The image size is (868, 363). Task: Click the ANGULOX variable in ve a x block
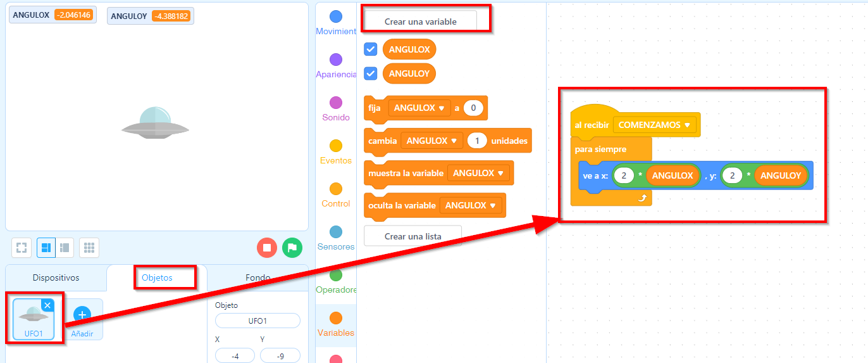coord(673,175)
